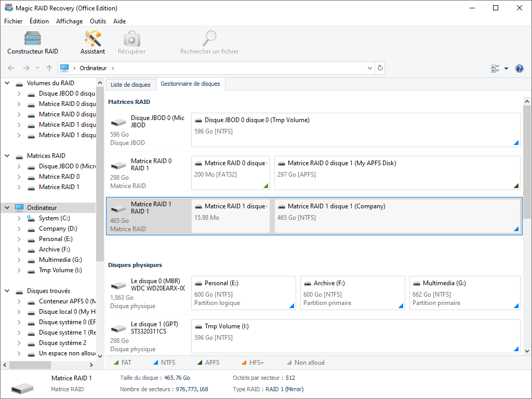Image resolution: width=532 pixels, height=399 pixels.
Task: Open the navigation history dropdown arrow
Action: click(x=37, y=68)
